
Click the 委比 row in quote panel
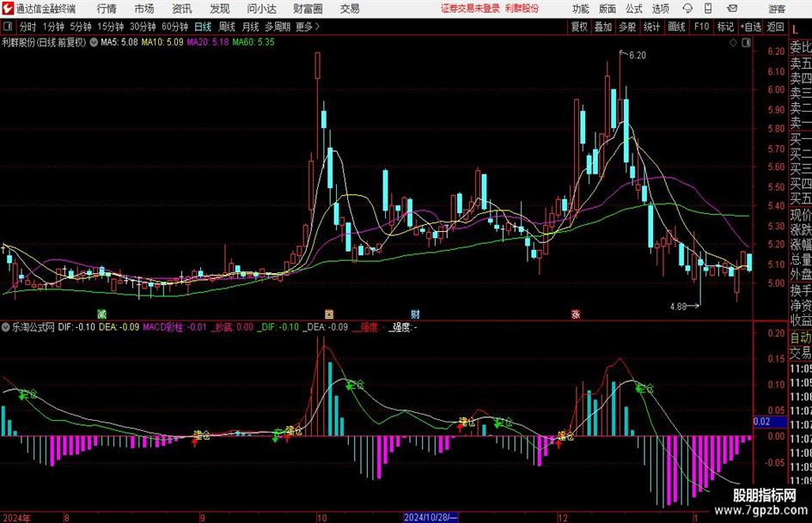pos(801,47)
